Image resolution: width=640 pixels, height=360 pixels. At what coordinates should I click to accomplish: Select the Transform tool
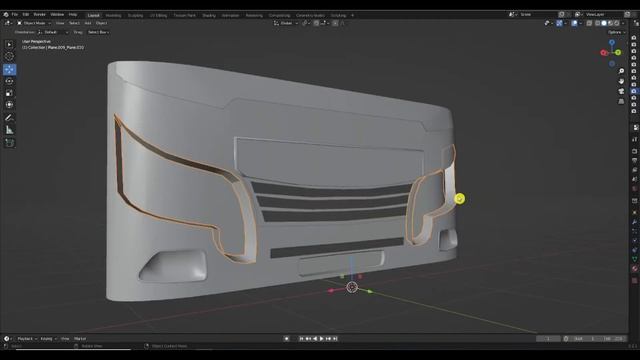point(9,105)
